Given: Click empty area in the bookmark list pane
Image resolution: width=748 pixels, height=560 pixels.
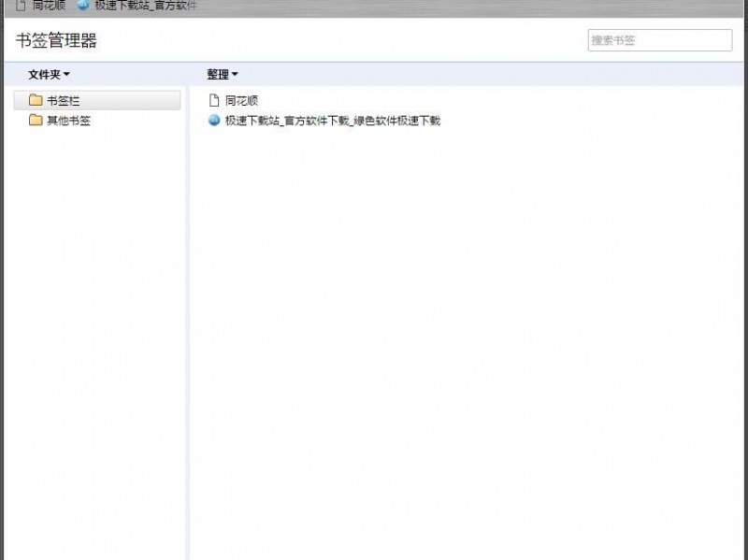Looking at the screenshot, I should click(x=467, y=327).
